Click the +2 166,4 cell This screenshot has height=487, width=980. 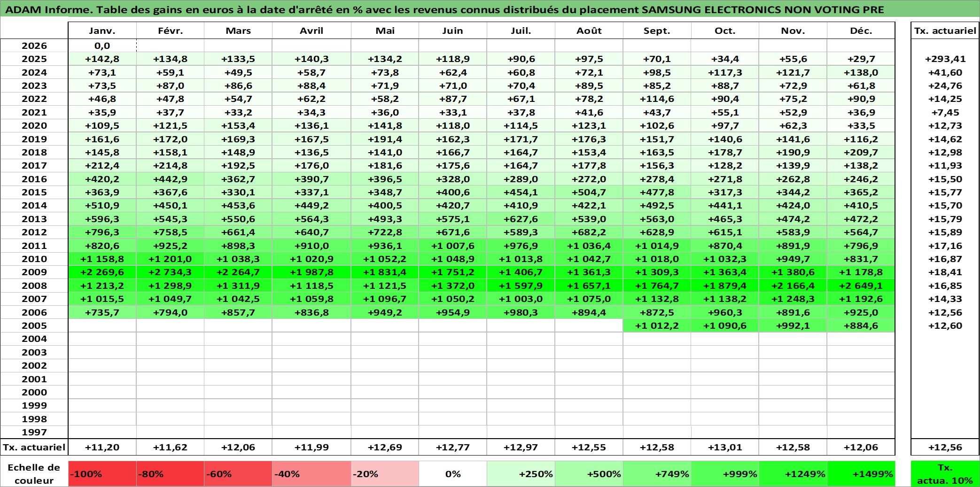pos(793,286)
